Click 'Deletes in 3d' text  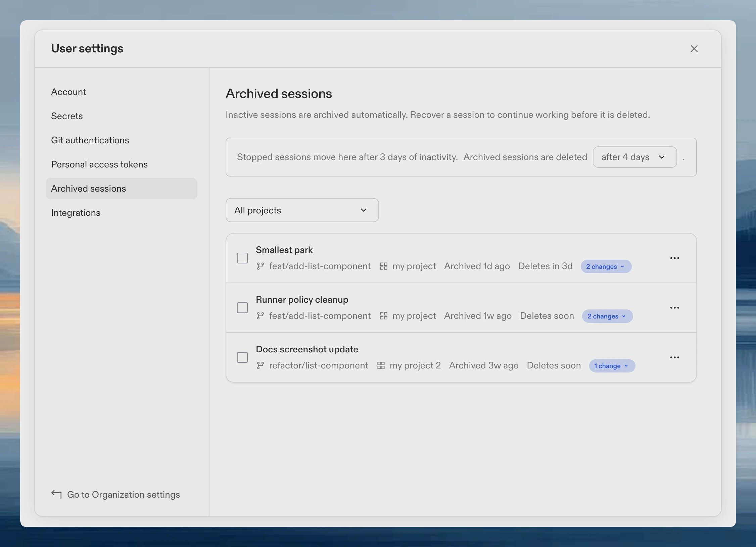click(546, 266)
